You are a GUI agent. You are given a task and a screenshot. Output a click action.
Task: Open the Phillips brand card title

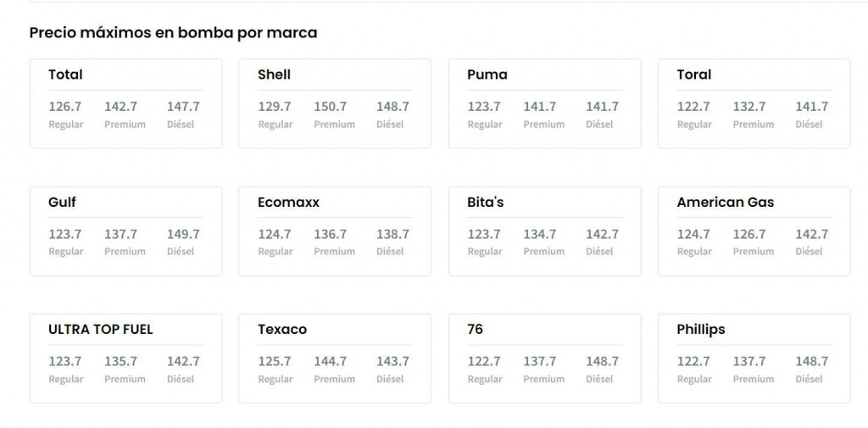tap(700, 329)
